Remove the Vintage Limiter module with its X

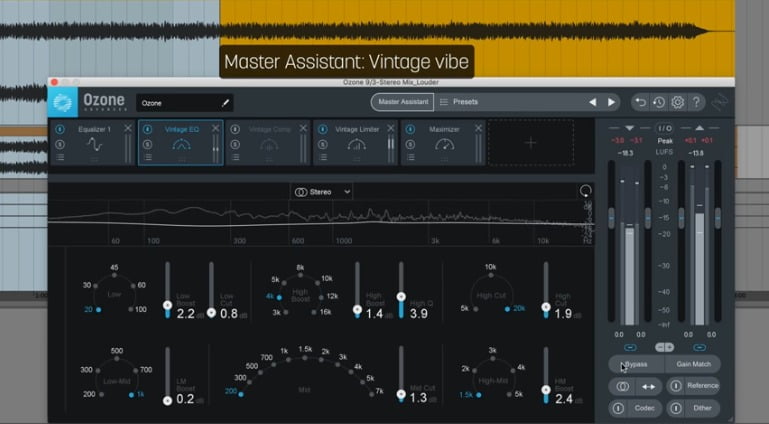coord(390,128)
